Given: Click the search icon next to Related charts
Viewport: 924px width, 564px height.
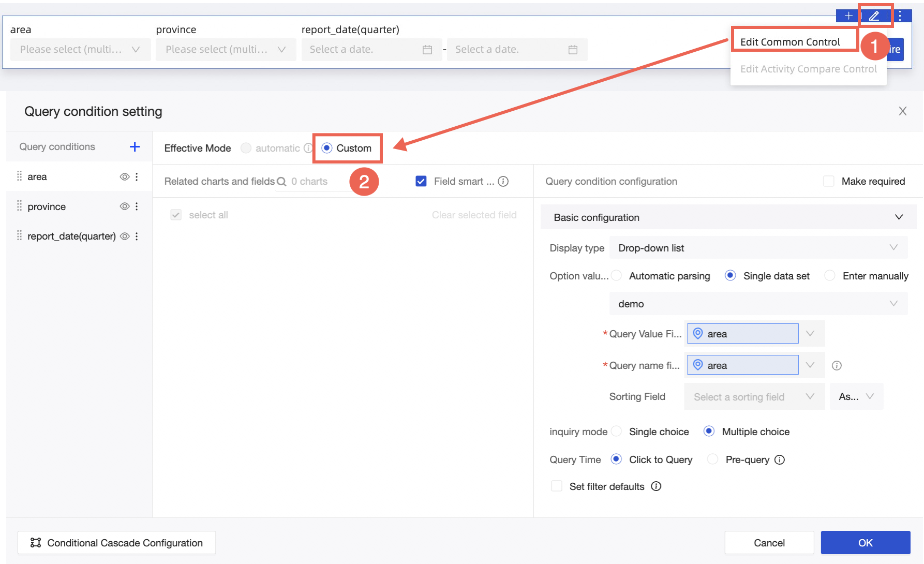Looking at the screenshot, I should click(281, 181).
